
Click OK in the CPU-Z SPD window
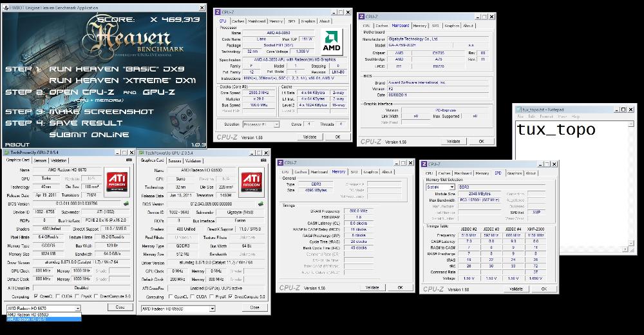544,289
